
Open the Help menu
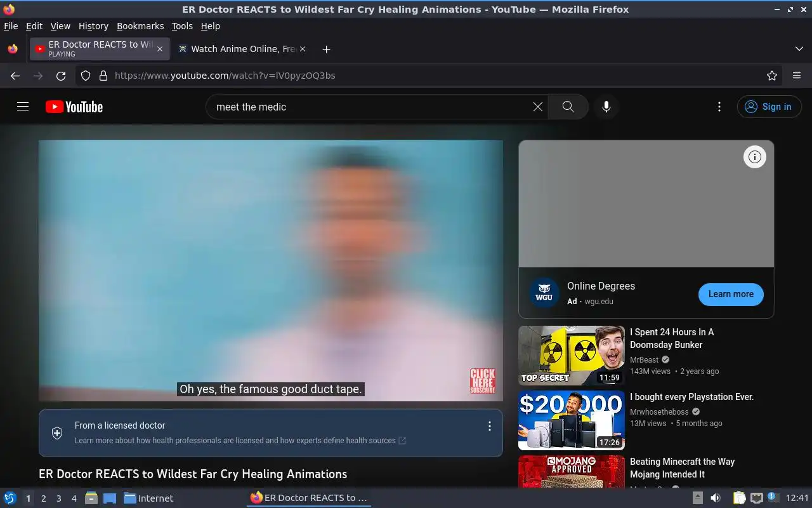coord(210,26)
